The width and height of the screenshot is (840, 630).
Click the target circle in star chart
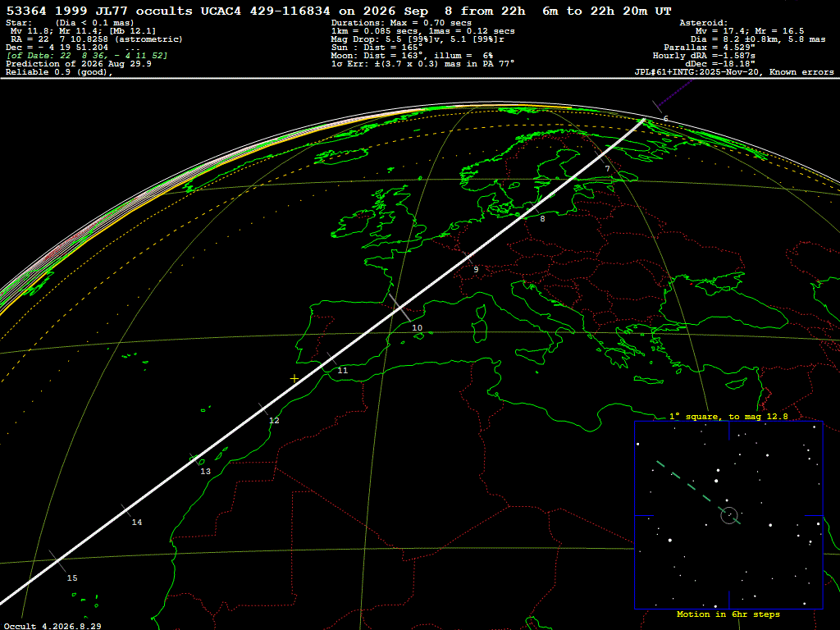[729, 516]
